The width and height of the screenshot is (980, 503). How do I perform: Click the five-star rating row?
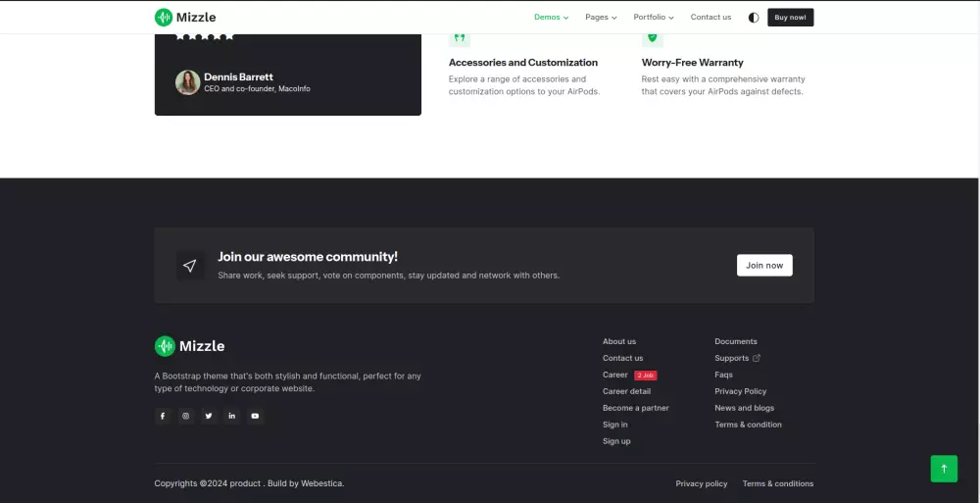point(205,36)
